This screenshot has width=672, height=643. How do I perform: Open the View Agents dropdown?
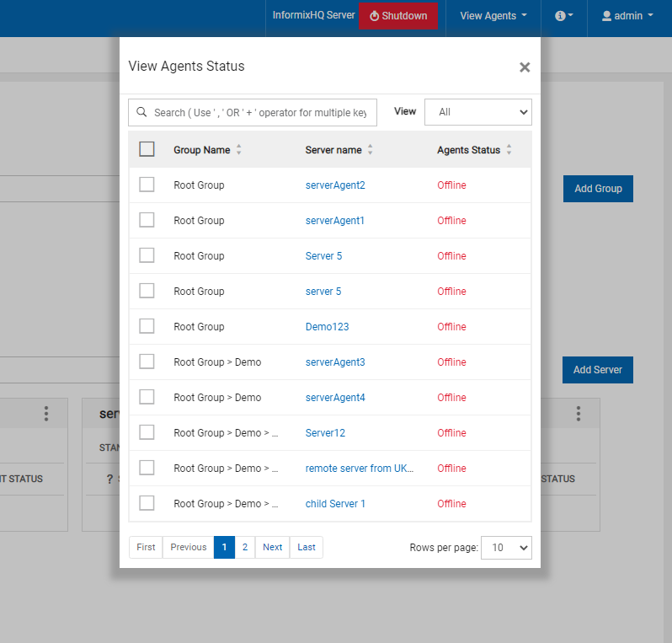pyautogui.click(x=493, y=16)
